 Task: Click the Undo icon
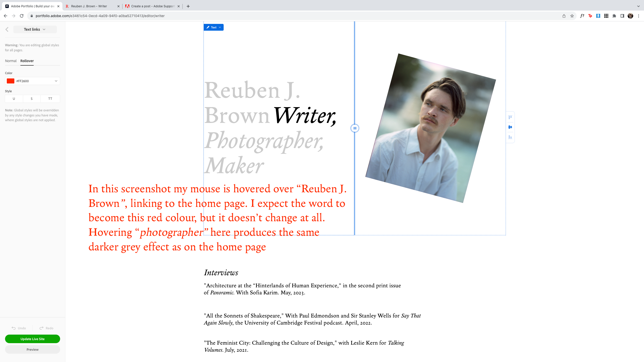click(14, 328)
